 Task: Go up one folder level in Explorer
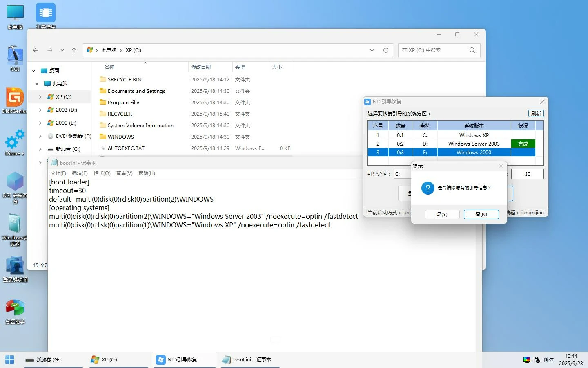pos(74,50)
